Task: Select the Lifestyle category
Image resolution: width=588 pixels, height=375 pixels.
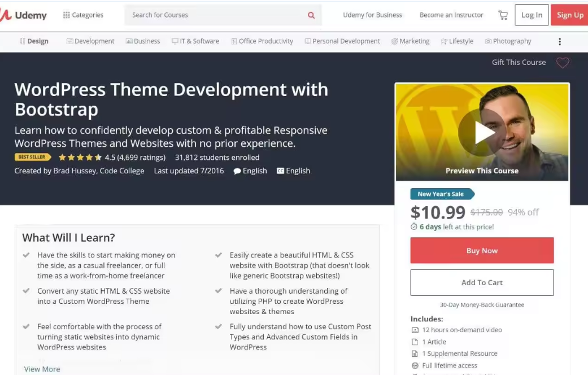Action: tap(457, 41)
